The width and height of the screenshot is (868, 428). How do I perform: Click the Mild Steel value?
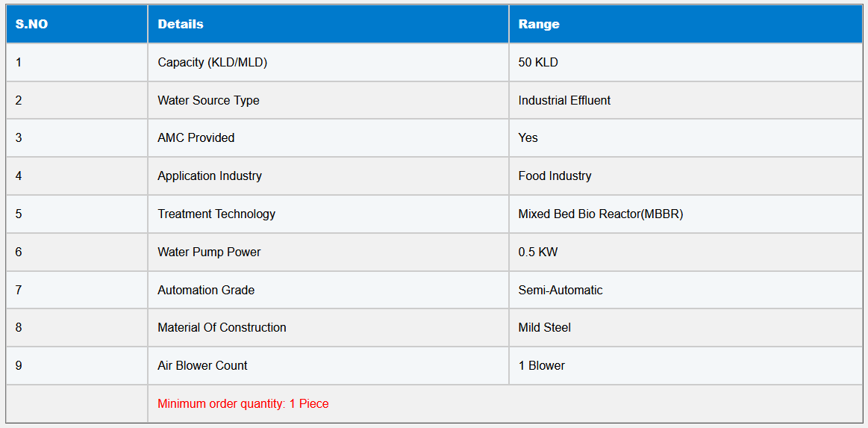545,327
